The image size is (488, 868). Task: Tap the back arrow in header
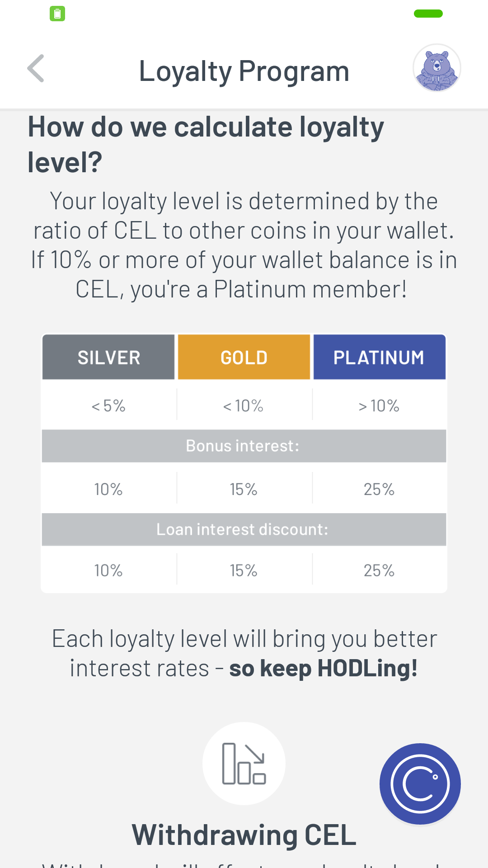point(36,69)
